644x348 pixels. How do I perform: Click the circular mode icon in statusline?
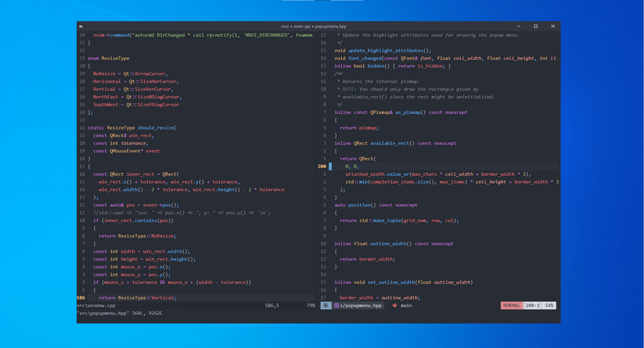click(326, 305)
